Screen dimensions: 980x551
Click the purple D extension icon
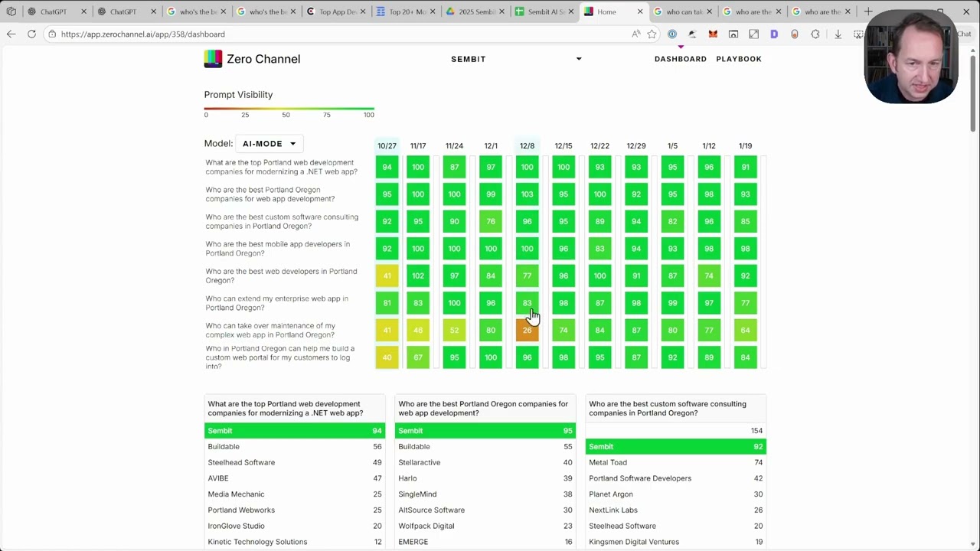774,34
